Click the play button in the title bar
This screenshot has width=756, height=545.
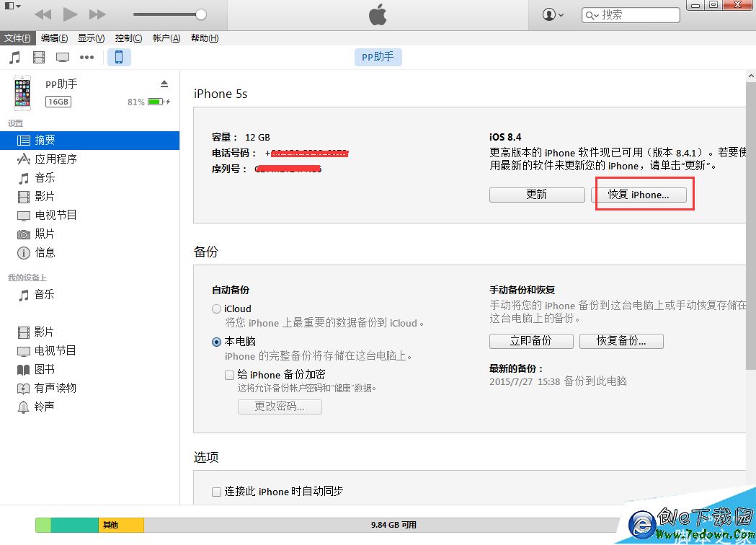click(x=69, y=13)
